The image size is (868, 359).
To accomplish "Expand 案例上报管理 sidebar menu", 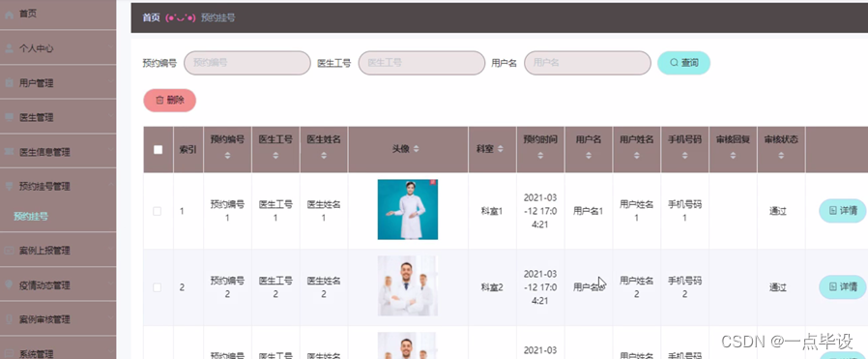I will point(58,251).
